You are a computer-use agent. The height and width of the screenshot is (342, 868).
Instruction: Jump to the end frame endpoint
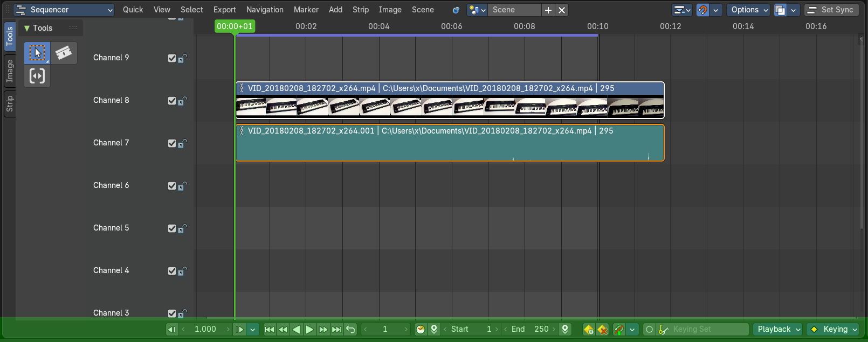[x=336, y=329]
